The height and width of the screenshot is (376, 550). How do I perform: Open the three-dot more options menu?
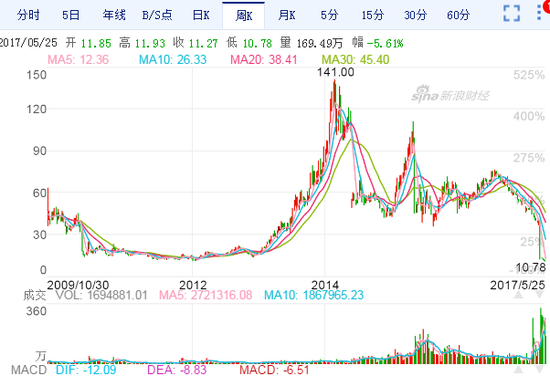click(x=539, y=12)
